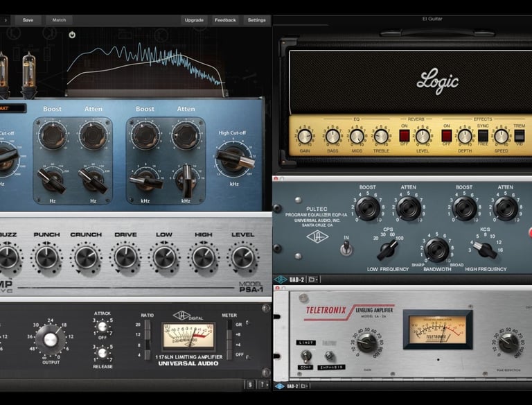
Task: Click the Peak Reduction knob on the Teletronix LA-2A
Action: [x=508, y=342]
